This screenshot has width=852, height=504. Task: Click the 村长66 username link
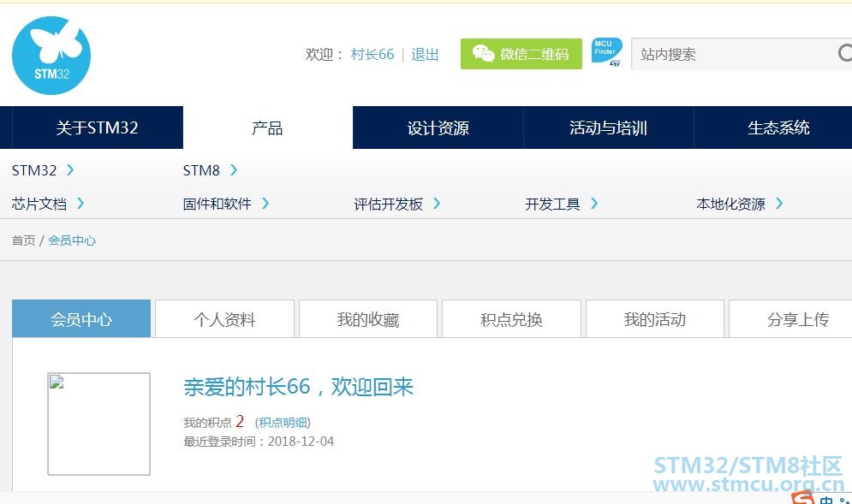click(x=372, y=54)
